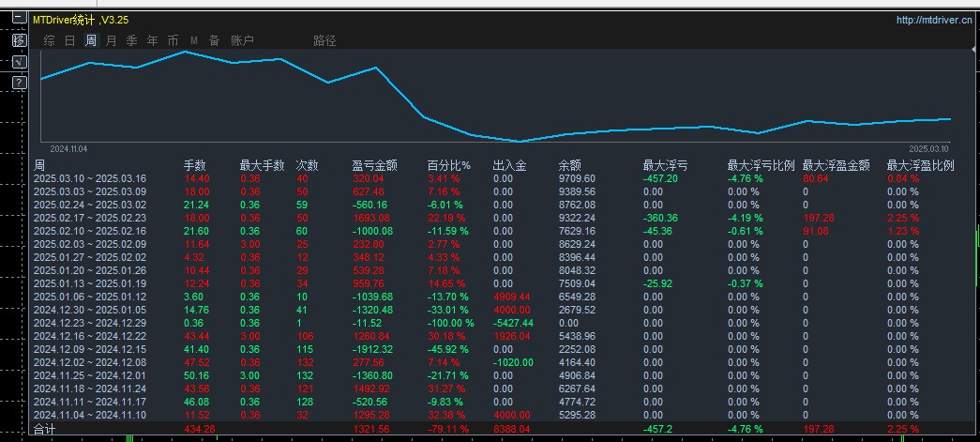
Task: Select the 周 weekly tab
Action: click(91, 40)
